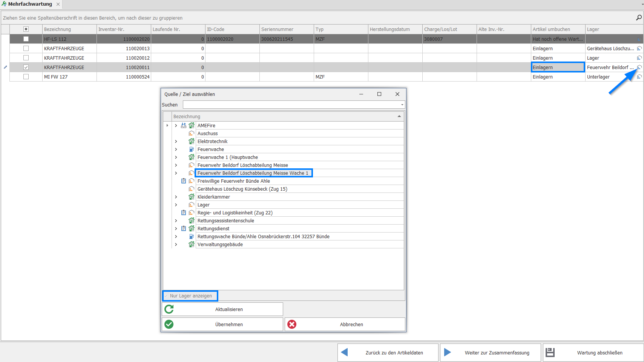This screenshot has width=644, height=362.
Task: Click the clipboard icon beside Rettungsdienst
Action: [184, 229]
